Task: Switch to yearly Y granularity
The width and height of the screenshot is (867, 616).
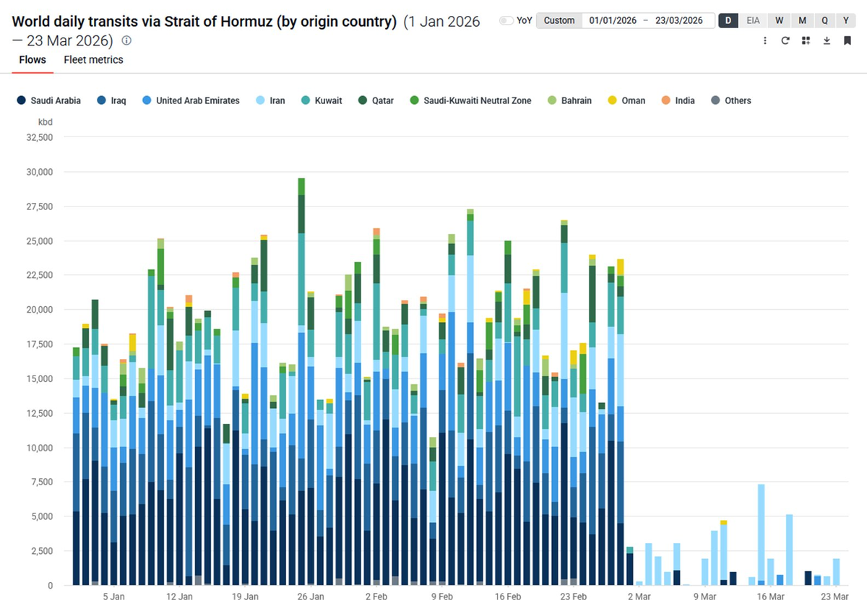Action: (846, 21)
